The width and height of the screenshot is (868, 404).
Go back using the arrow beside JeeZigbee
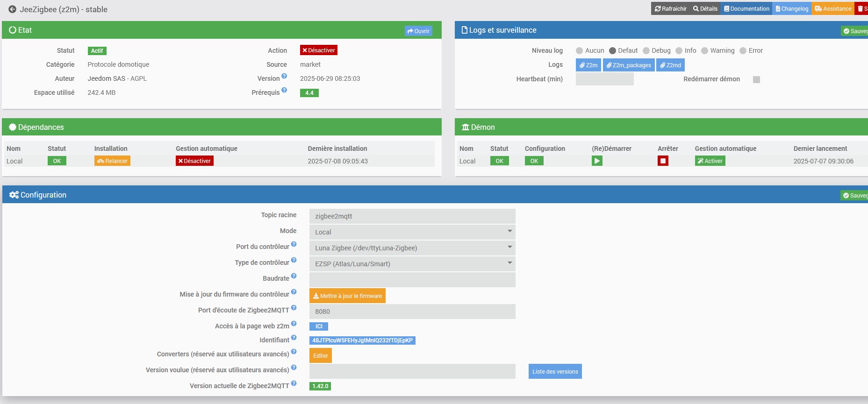12,9
